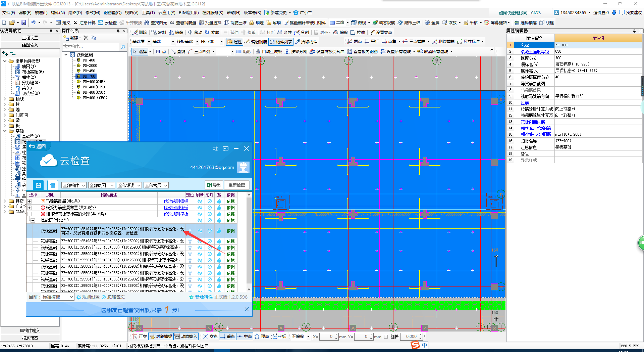Activate 批量选择 batch select tool
Image resolution: width=644 pixels, height=352 pixels.
(x=210, y=23)
